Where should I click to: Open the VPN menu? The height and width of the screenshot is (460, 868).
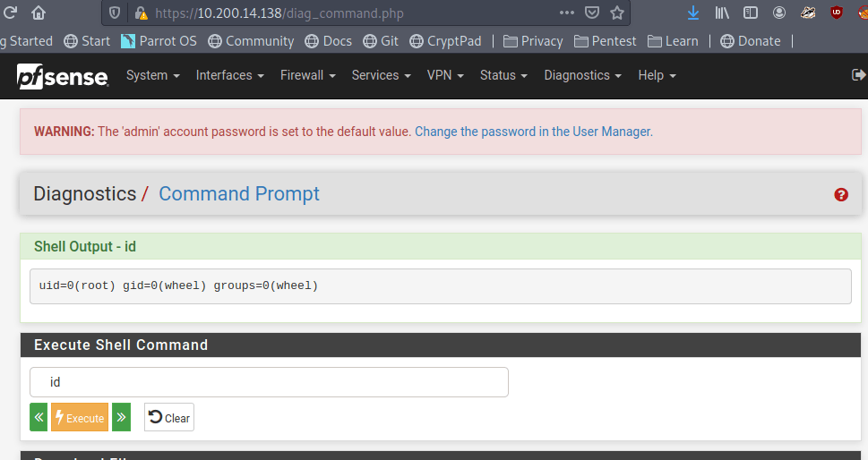pos(445,76)
